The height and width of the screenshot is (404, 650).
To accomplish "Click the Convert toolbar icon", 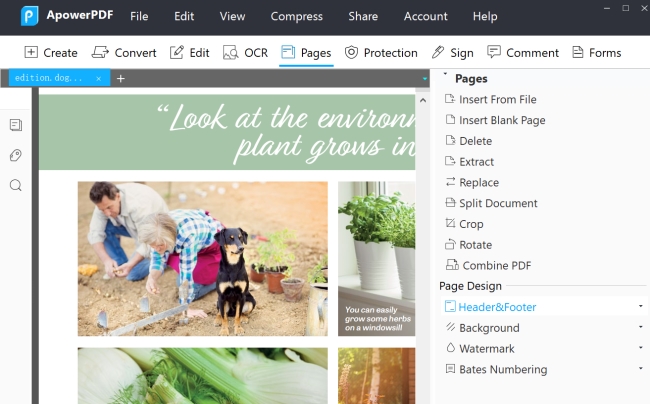I will tap(100, 52).
